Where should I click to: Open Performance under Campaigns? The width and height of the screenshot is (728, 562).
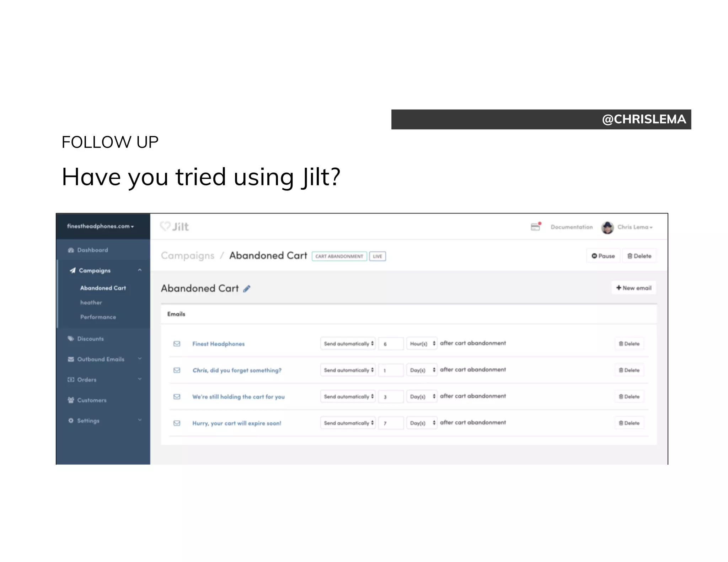tap(98, 317)
